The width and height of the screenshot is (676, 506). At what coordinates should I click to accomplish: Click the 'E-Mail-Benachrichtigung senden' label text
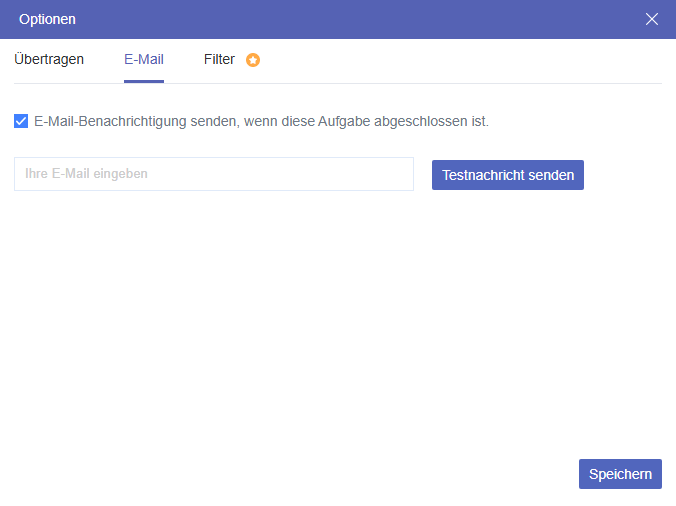[x=261, y=122]
